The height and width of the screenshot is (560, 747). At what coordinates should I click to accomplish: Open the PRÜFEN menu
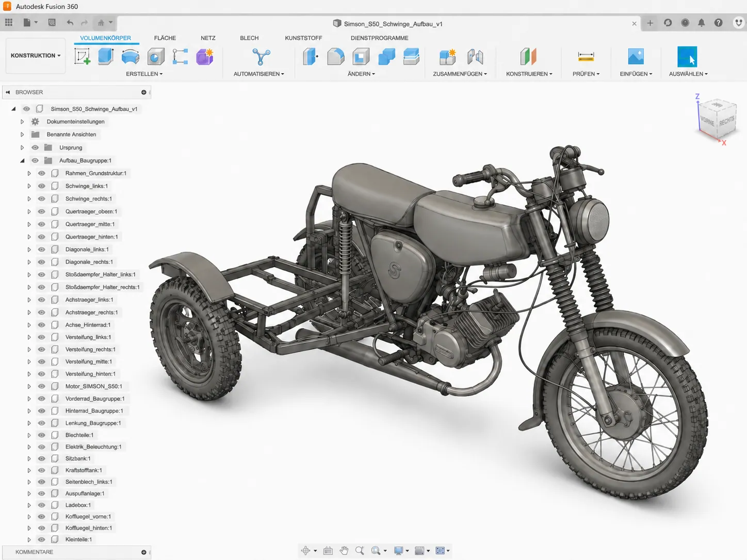pos(586,74)
